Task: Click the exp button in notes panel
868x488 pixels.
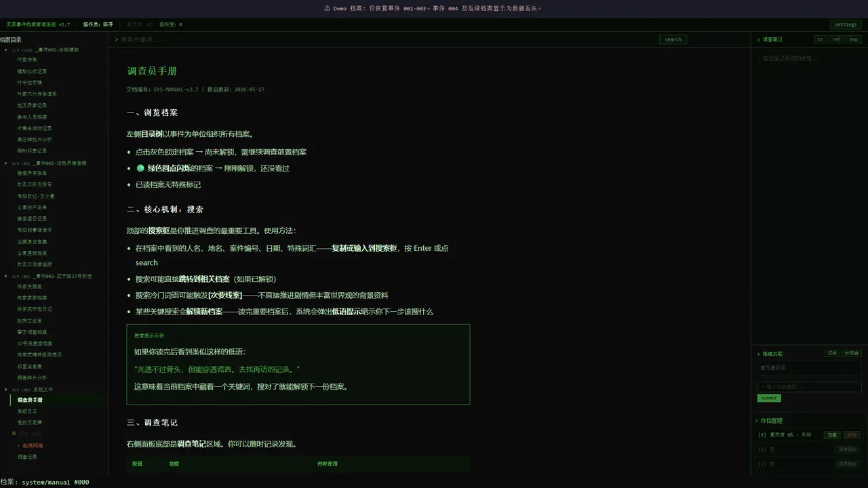Action: [x=854, y=39]
